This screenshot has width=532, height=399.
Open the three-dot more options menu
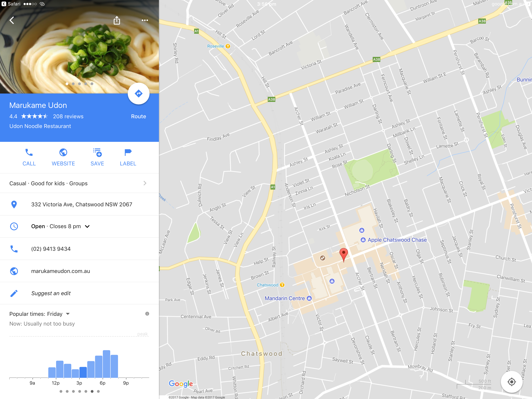145,20
